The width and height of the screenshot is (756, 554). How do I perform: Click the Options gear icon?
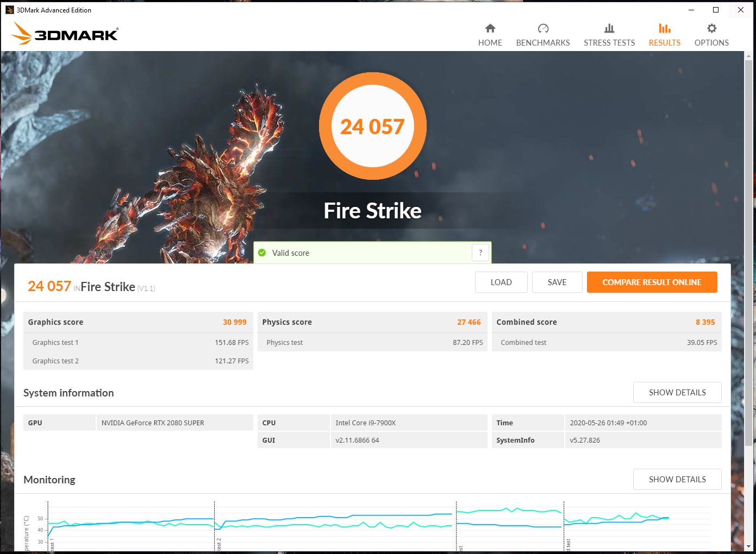pos(711,28)
